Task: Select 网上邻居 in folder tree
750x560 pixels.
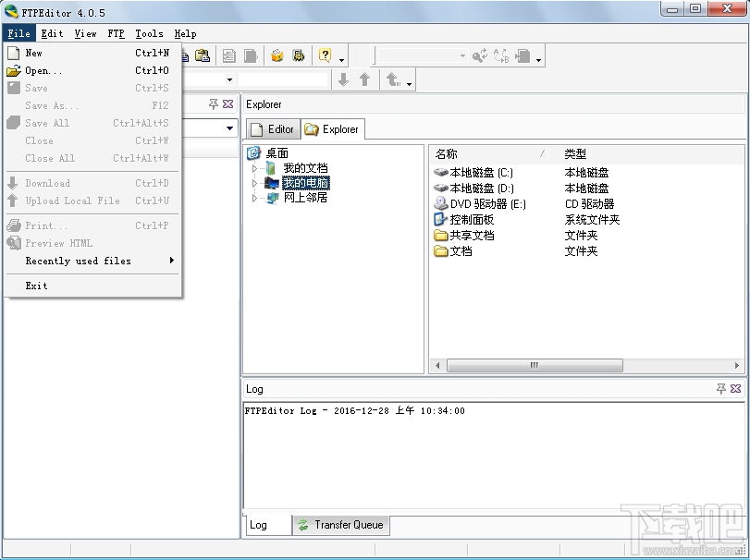Action: [306, 198]
